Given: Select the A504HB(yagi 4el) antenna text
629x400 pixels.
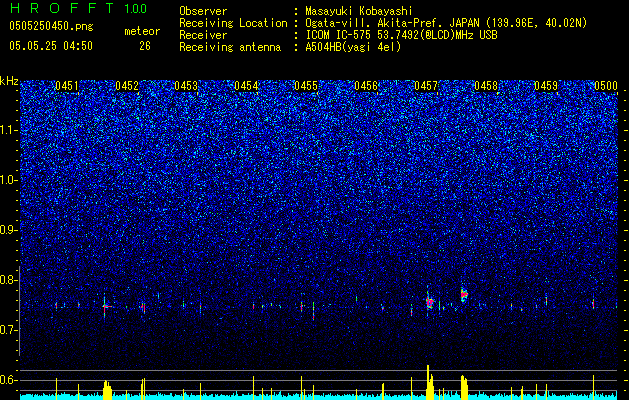Looking at the screenshot, I should coord(353,47).
